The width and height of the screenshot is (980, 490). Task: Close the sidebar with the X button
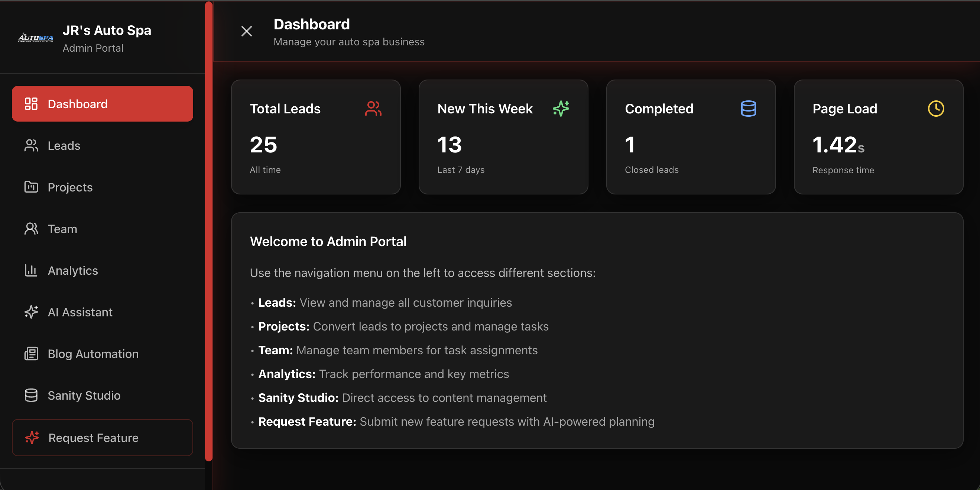[x=247, y=31]
